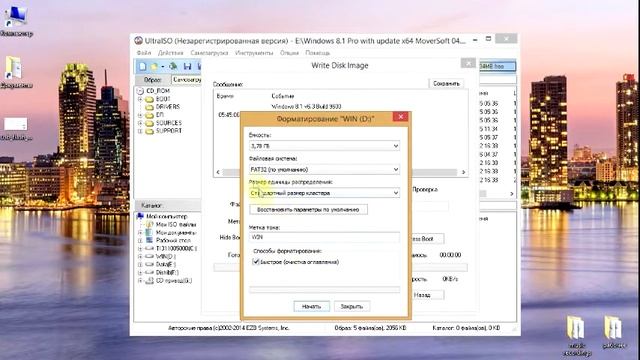The image size is (640, 360).
Task: Toggle the Проверка verify checkbox
Action: pyautogui.click(x=424, y=189)
